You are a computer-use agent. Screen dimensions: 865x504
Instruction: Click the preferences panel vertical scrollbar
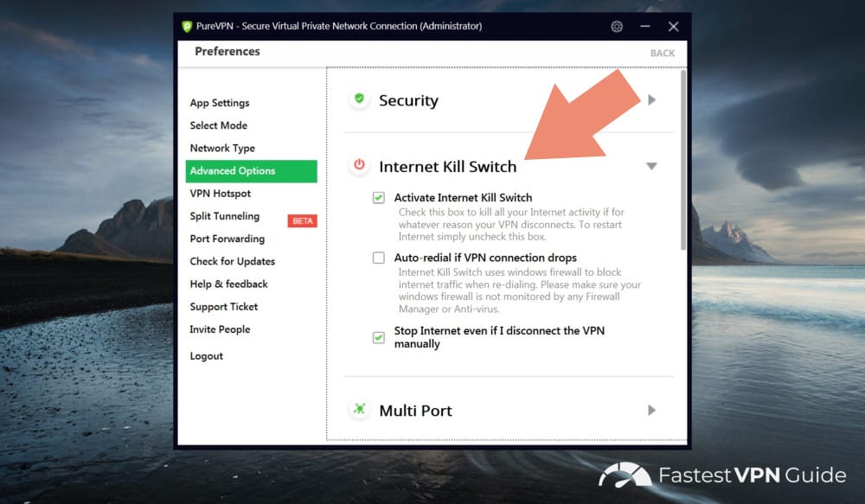683,160
